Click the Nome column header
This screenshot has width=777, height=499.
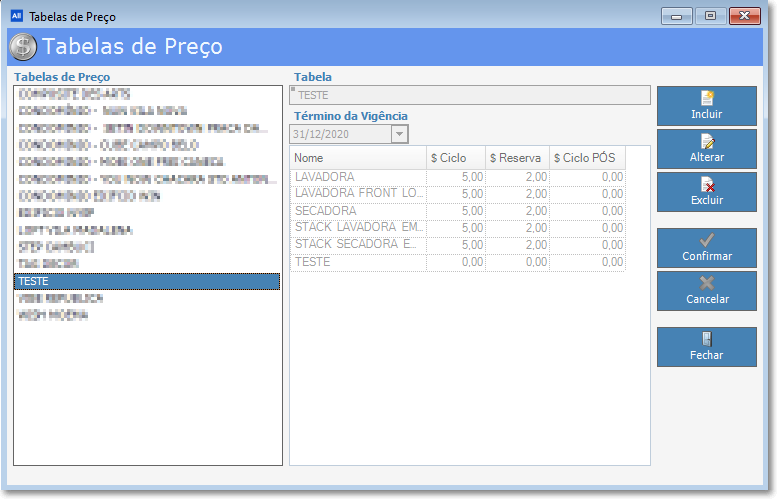click(x=357, y=158)
